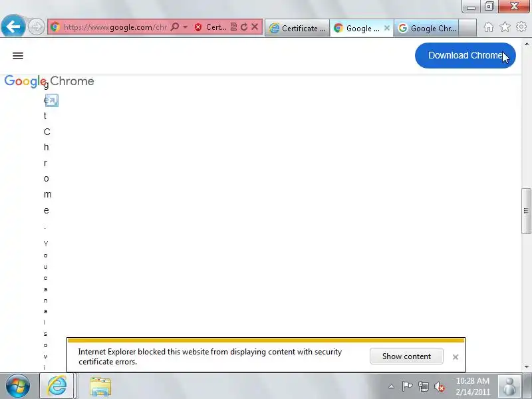The width and height of the screenshot is (532, 399).
Task: Click the Chrome favicon in address bar
Action: pos(55,27)
